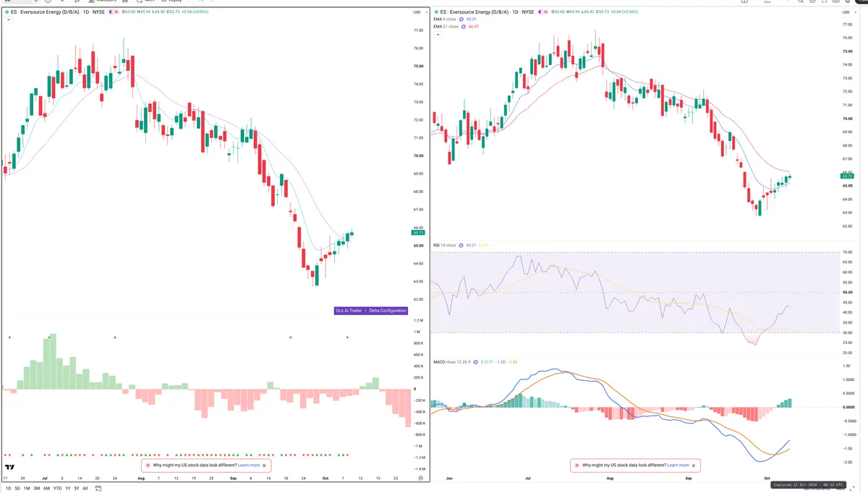
Task: Open the Go to date calendar icon
Action: point(98,489)
